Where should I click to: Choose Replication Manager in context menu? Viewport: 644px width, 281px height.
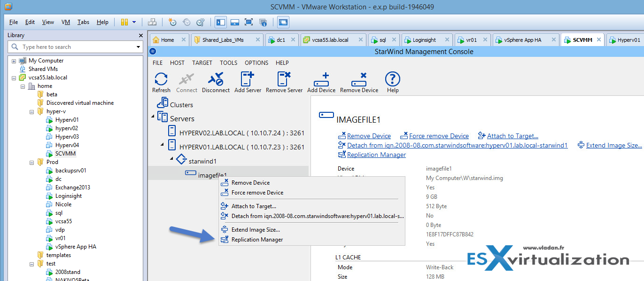312,239
